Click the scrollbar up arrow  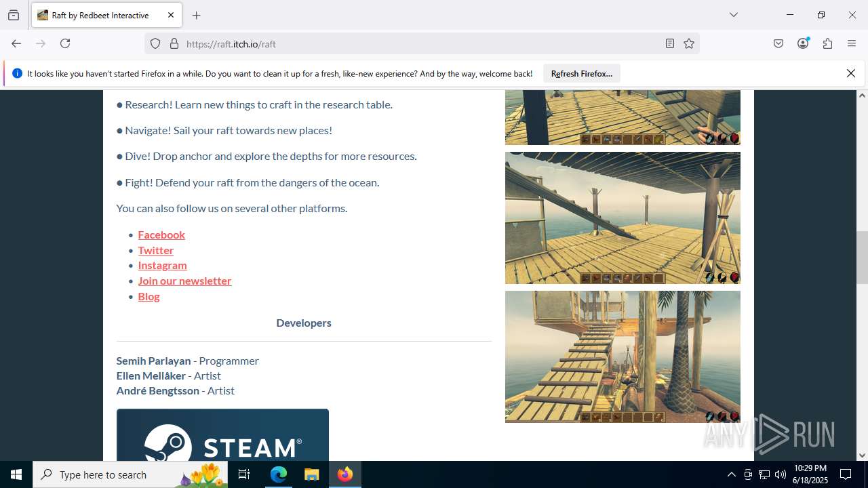863,96
